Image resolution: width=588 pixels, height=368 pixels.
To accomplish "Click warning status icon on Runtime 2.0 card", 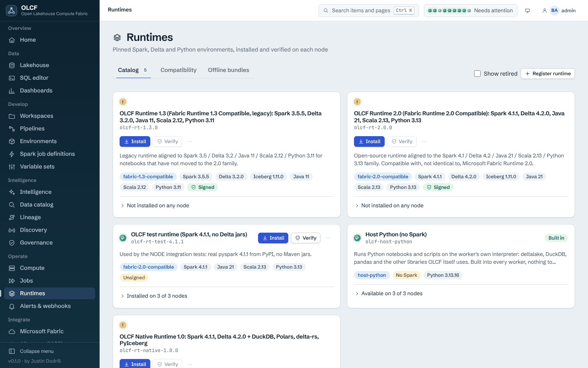I will coord(357,102).
